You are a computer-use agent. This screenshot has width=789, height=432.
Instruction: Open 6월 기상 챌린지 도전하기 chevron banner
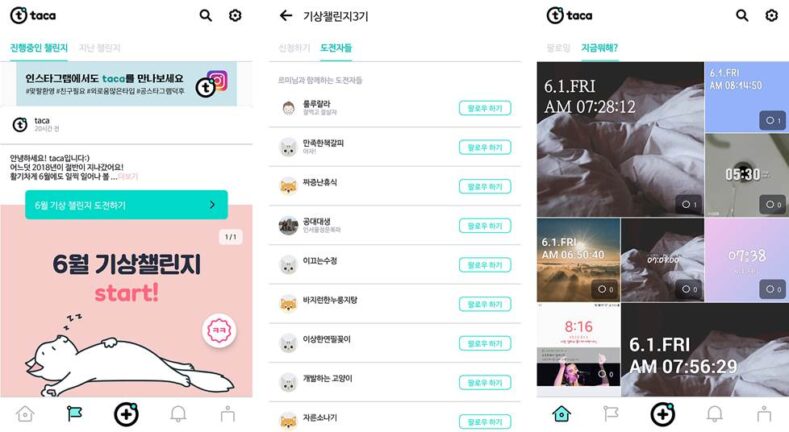pyautogui.click(x=126, y=205)
